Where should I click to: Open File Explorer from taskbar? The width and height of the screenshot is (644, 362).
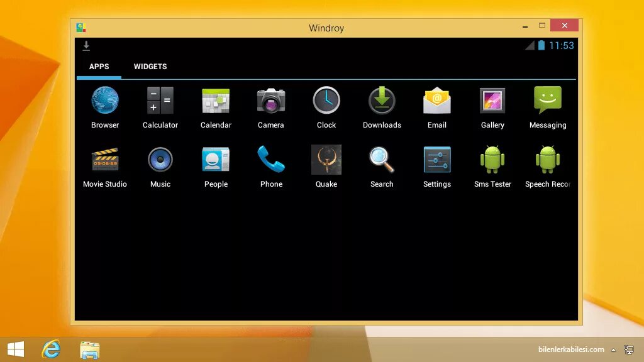tap(89, 350)
